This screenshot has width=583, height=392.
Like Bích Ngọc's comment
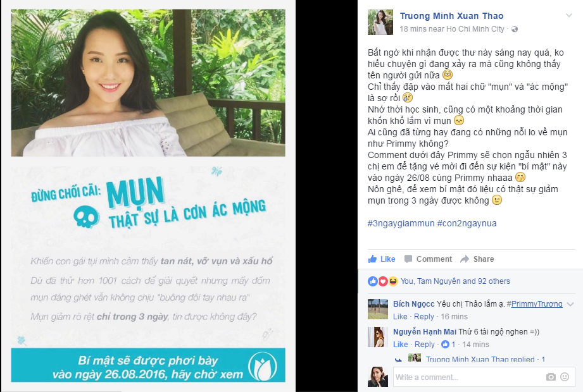tap(400, 317)
